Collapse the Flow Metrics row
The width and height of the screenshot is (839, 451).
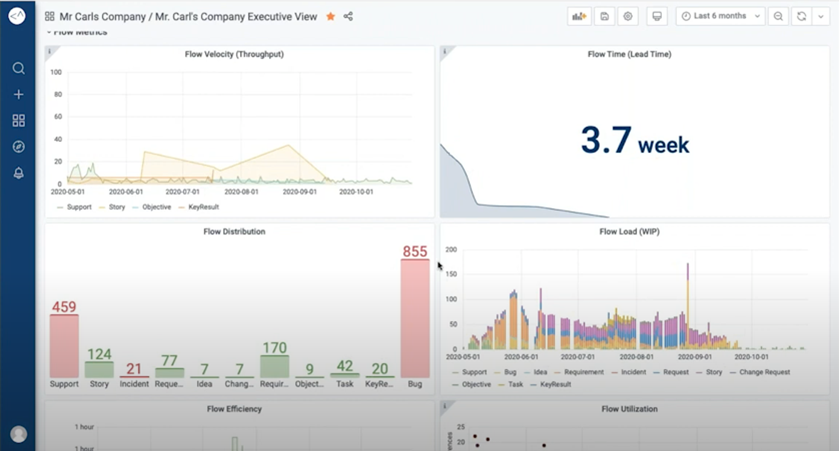(x=77, y=33)
